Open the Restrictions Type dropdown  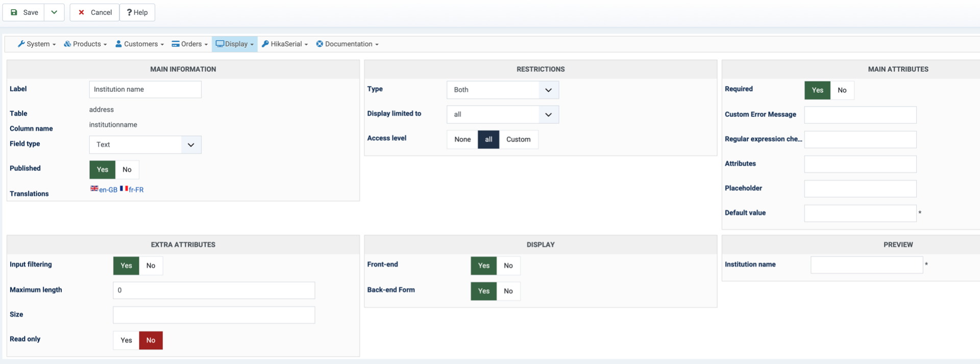503,90
